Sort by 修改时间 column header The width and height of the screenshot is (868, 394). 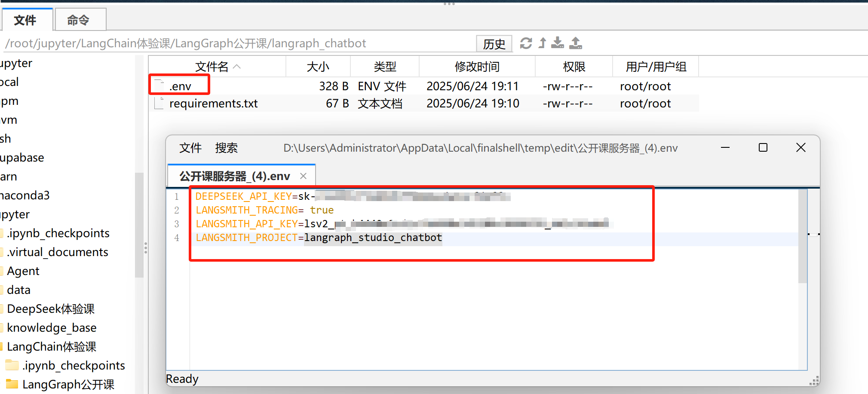click(x=477, y=67)
